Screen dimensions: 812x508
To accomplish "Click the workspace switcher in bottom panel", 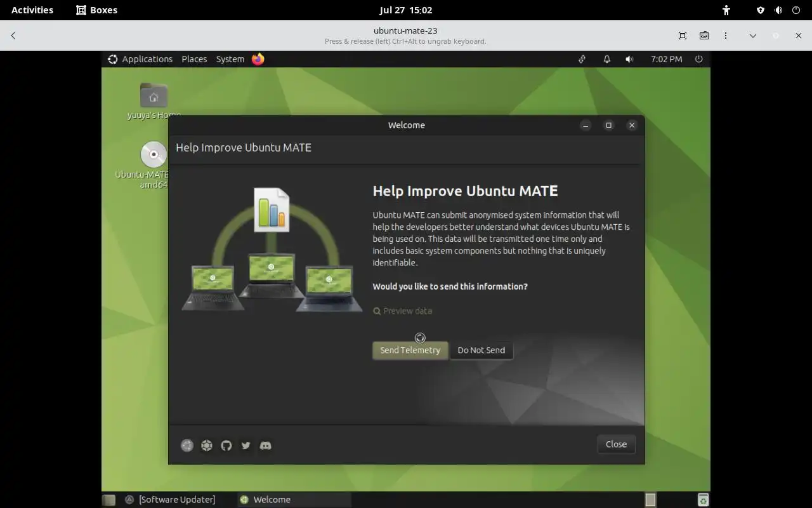I will [x=650, y=500].
